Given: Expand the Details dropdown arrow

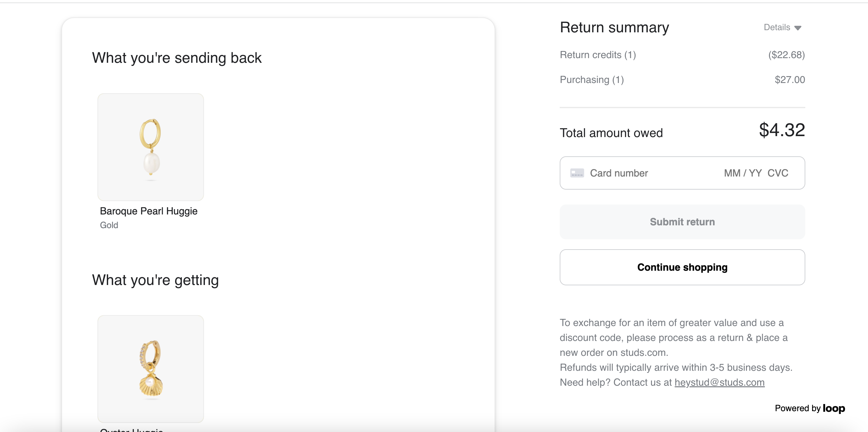Looking at the screenshot, I should coord(798,28).
